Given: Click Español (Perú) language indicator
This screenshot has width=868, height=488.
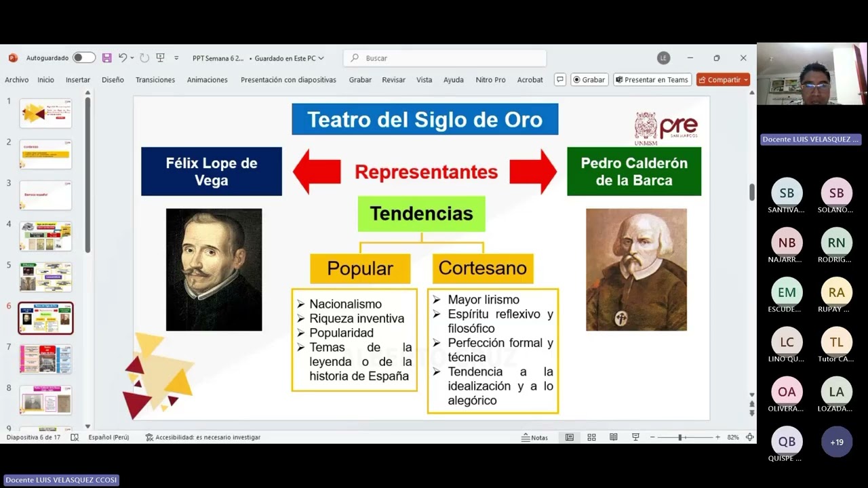Looking at the screenshot, I should [x=108, y=438].
